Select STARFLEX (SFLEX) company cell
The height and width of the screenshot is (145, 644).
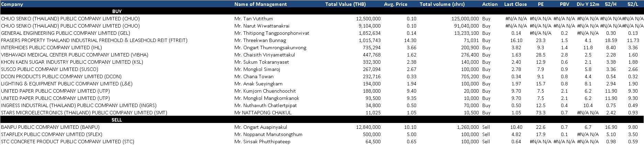[x=51, y=134]
